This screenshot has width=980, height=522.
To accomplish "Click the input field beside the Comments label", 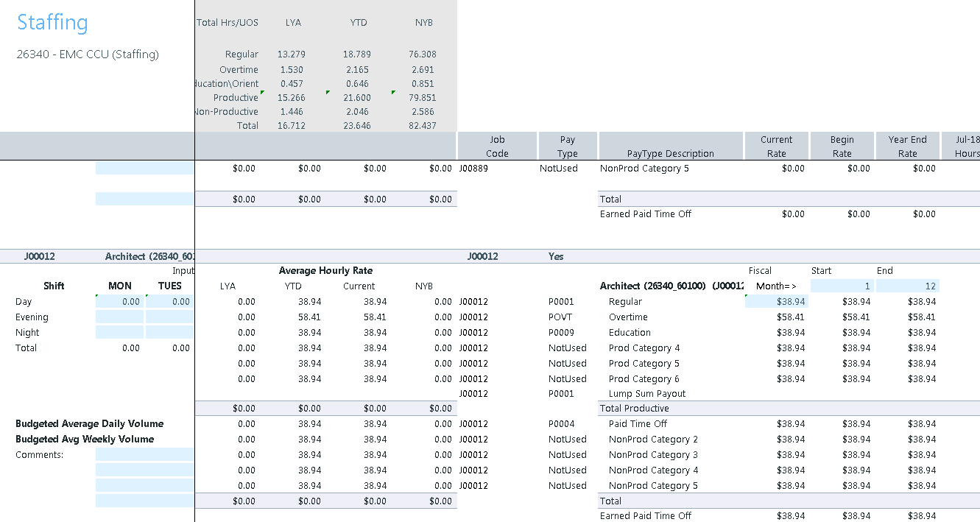I will 145,454.
